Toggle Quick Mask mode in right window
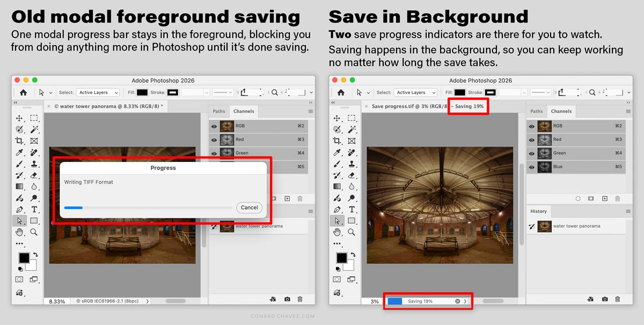 tap(337, 279)
